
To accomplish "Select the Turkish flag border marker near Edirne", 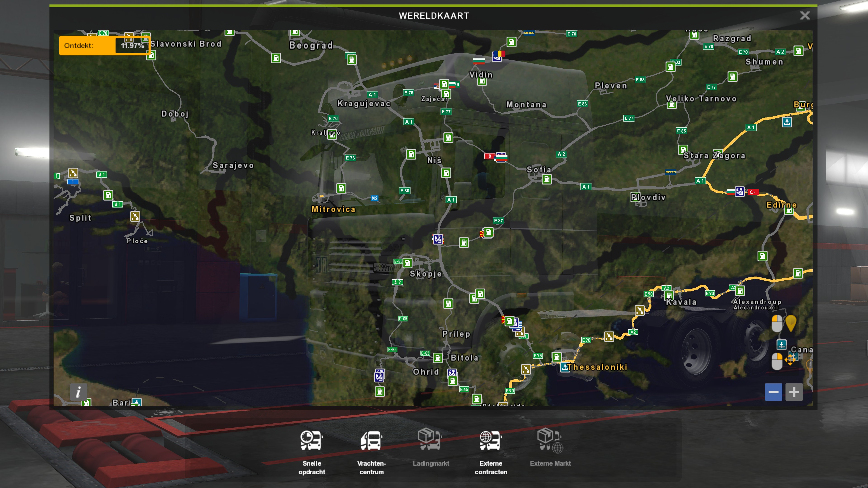I will click(753, 192).
